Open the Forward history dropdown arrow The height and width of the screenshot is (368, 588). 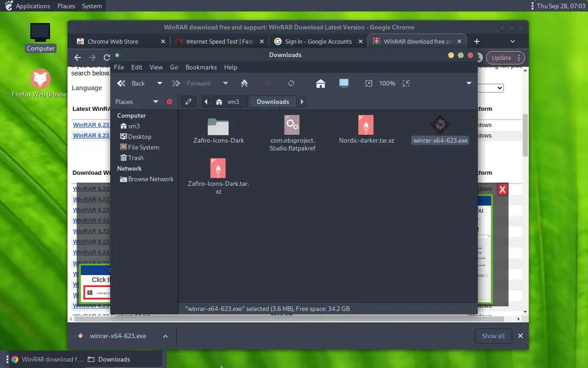click(x=225, y=83)
